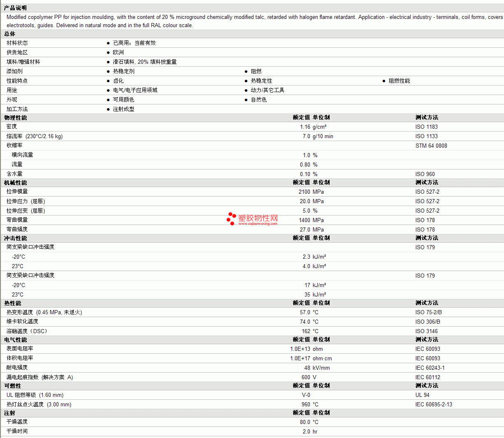Click the '横向流量' shrinkage row label
The height and width of the screenshot is (438, 504).
(x=23, y=155)
